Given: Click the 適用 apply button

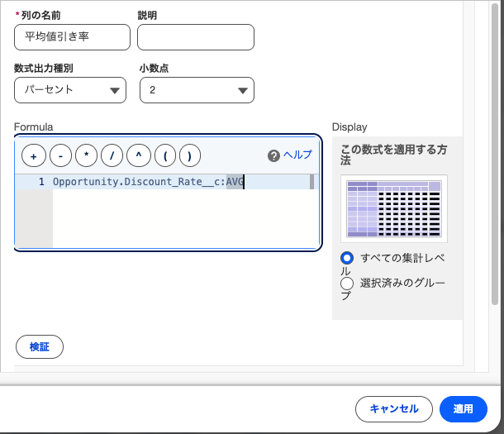Looking at the screenshot, I should (x=464, y=409).
